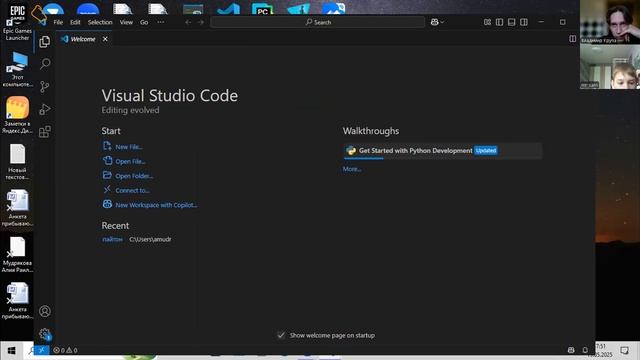Toggle the Primary Side Bar layout icon
This screenshot has width=640, height=360.
tap(499, 22)
